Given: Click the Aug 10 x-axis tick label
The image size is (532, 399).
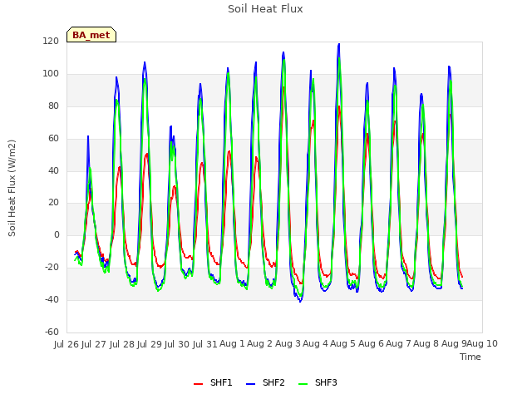Looking at the screenshot, I should pyautogui.click(x=482, y=343).
